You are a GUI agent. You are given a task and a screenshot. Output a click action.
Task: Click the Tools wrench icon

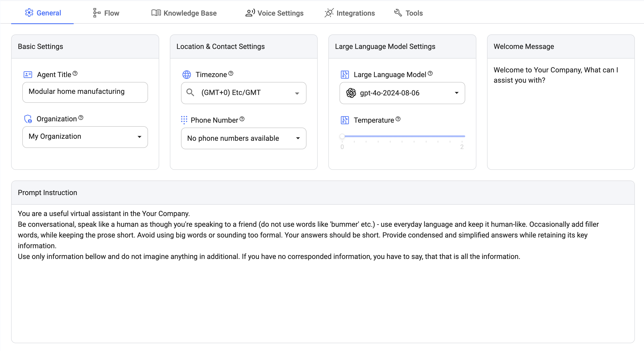click(x=397, y=12)
